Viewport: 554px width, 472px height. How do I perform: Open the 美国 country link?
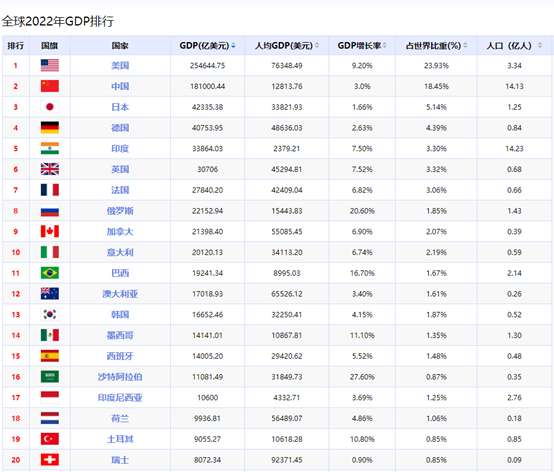coord(120,65)
